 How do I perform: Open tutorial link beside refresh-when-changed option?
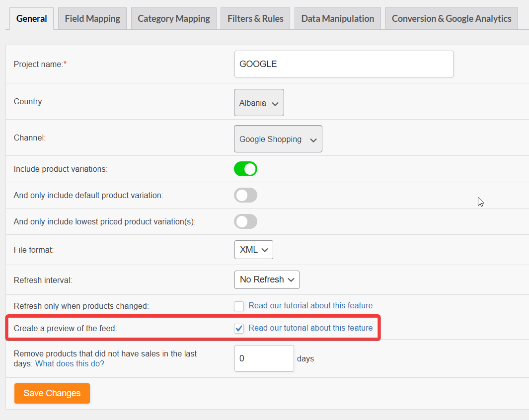pyautogui.click(x=310, y=305)
